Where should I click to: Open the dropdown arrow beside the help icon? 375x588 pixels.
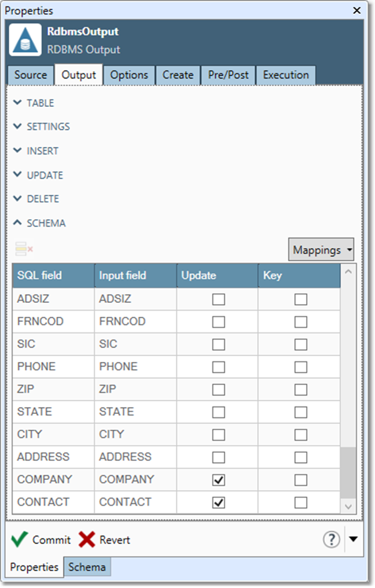[x=354, y=539]
